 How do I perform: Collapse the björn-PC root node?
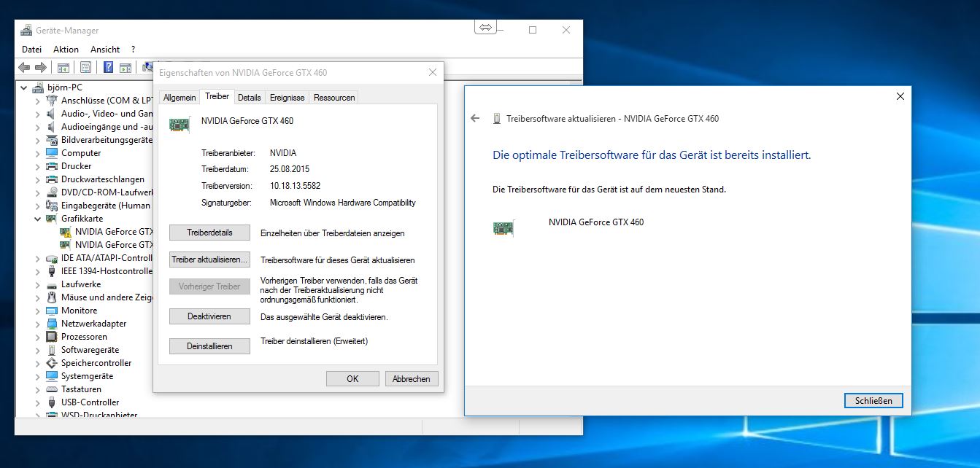point(24,87)
